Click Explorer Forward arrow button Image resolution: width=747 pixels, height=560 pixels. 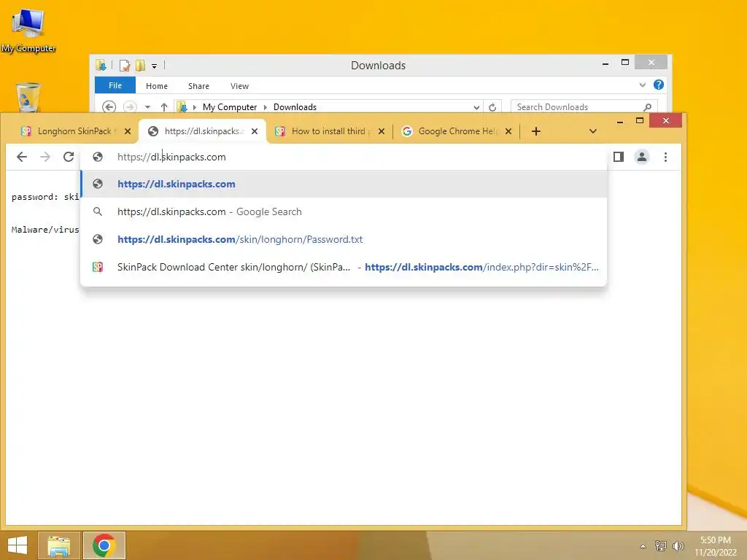pyautogui.click(x=130, y=107)
